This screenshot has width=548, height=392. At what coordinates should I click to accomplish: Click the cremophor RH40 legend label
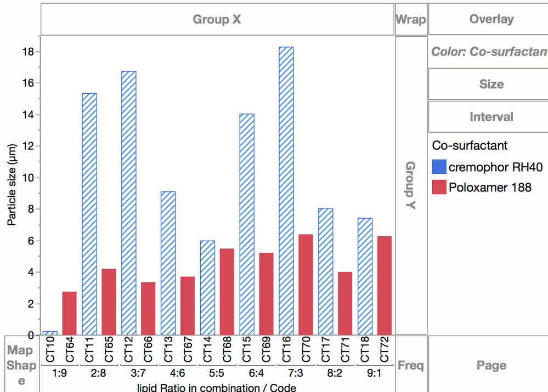[495, 167]
